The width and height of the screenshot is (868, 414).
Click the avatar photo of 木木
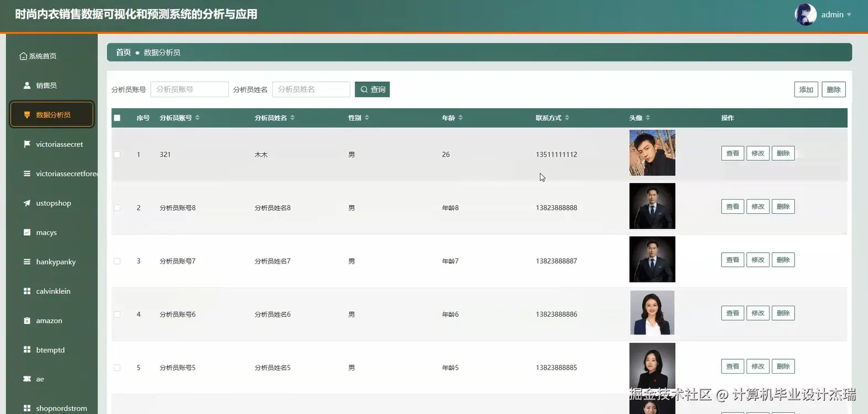652,153
